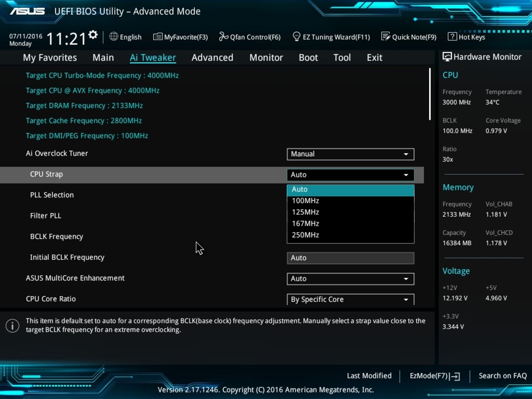Select the Ai Tweaker tab
Viewport: 532px width, 399px height.
click(153, 58)
